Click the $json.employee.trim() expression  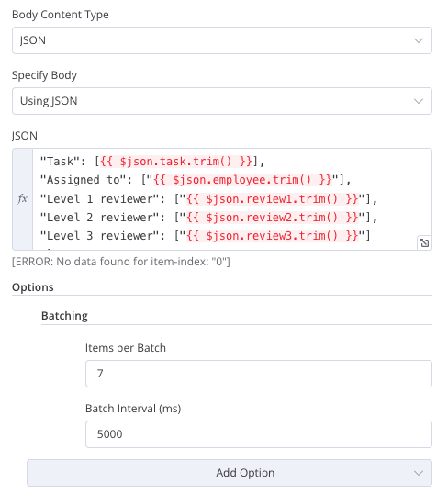(242, 180)
